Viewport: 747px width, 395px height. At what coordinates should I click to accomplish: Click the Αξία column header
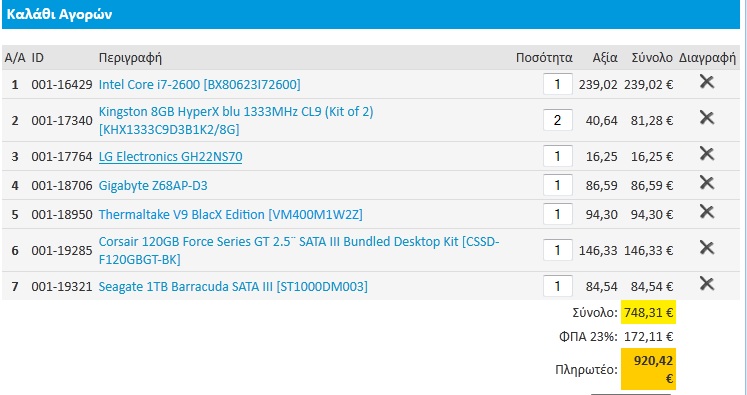pyautogui.click(x=605, y=58)
